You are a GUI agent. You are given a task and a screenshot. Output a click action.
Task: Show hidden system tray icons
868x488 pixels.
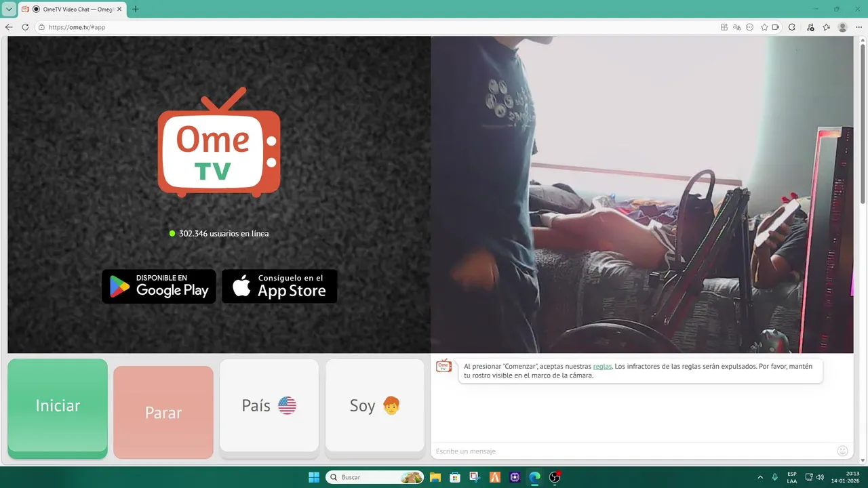759,477
